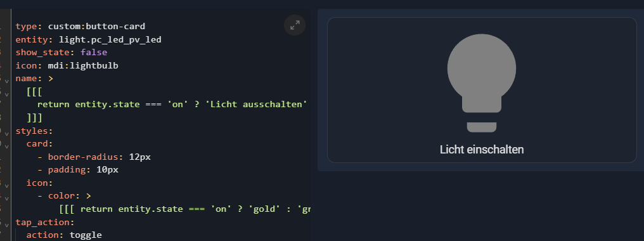
Task: Collapse the 'name:' block fold arrow
Action: (x=6, y=81)
